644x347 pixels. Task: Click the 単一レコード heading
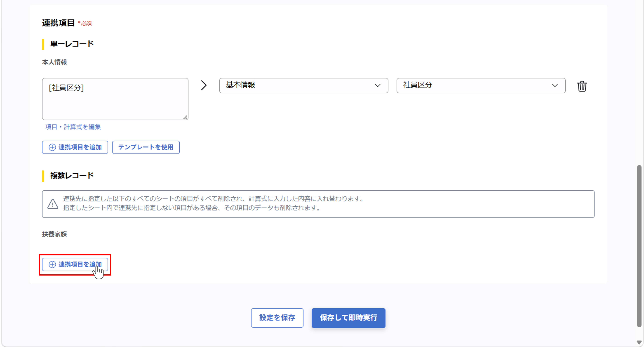72,44
